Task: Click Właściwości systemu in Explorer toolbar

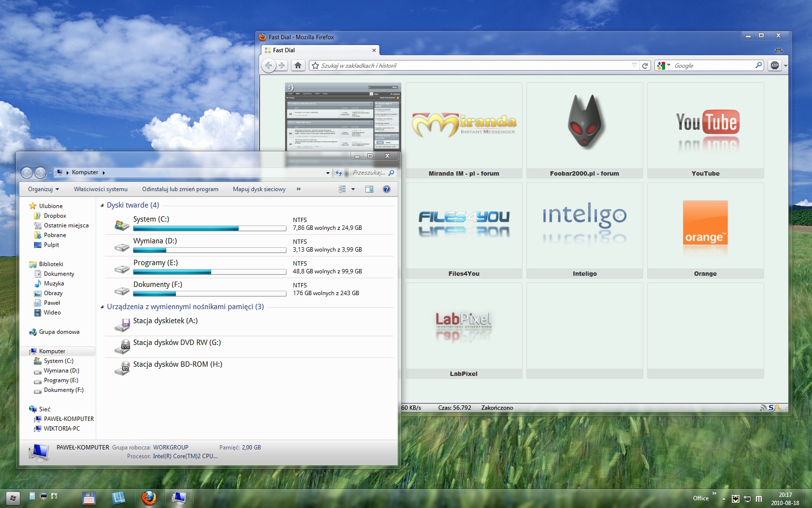Action: coord(101,189)
